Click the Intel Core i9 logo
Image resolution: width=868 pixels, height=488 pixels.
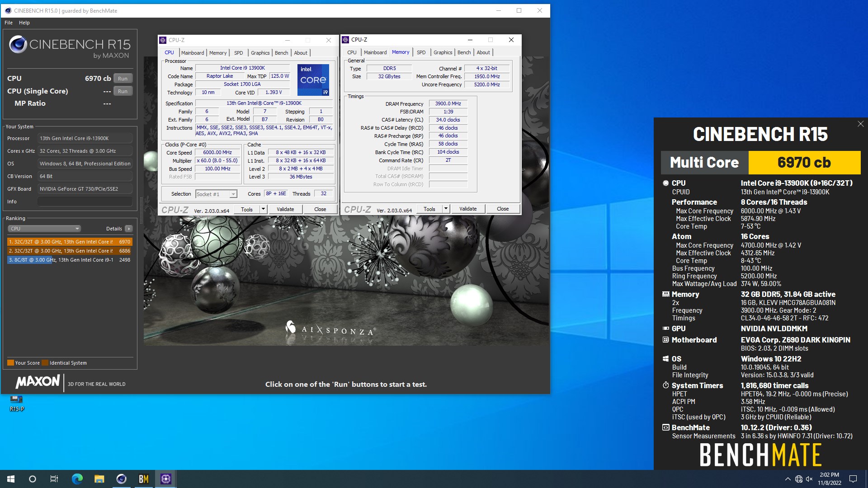click(313, 80)
